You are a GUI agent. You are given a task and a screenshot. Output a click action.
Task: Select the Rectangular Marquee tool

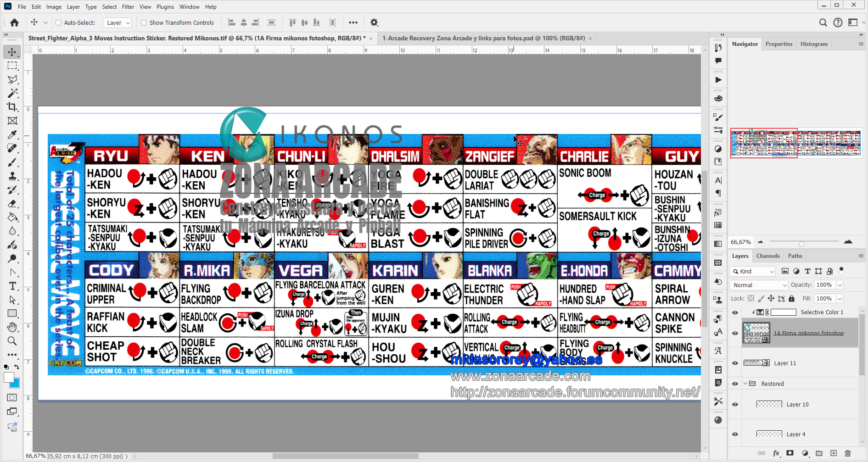click(x=12, y=66)
